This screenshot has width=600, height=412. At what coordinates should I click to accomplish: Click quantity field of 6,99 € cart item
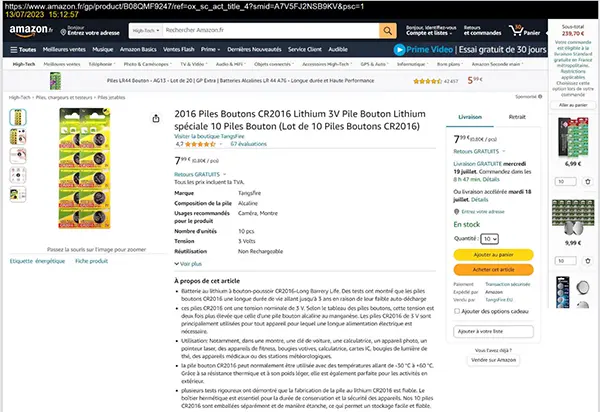(565, 181)
